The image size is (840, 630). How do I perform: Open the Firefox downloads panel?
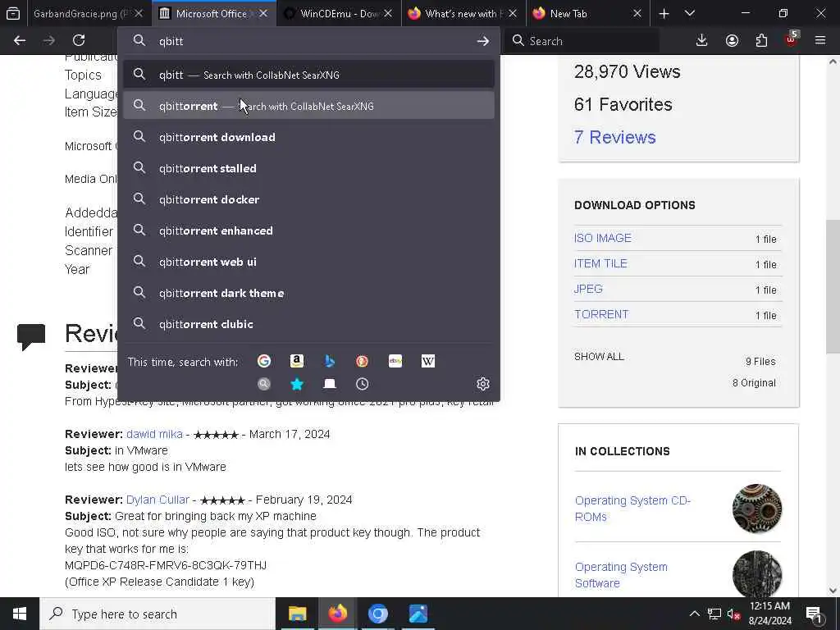[701, 40]
